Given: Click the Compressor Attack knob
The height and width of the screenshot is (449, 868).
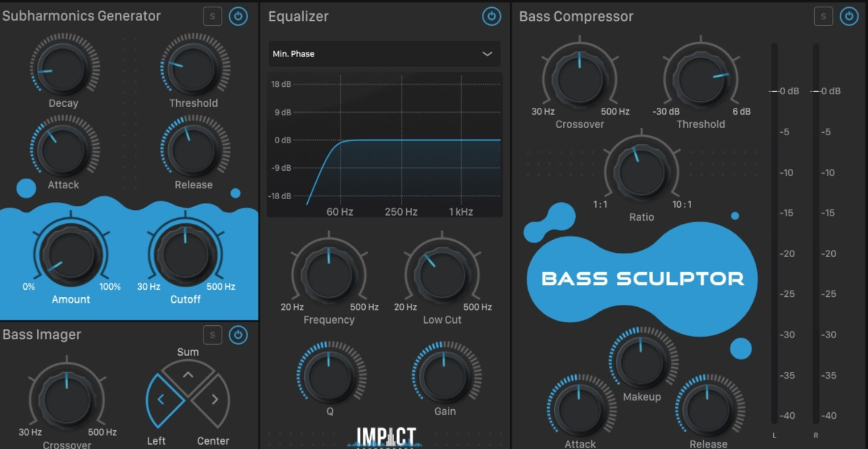Looking at the screenshot, I should (579, 410).
